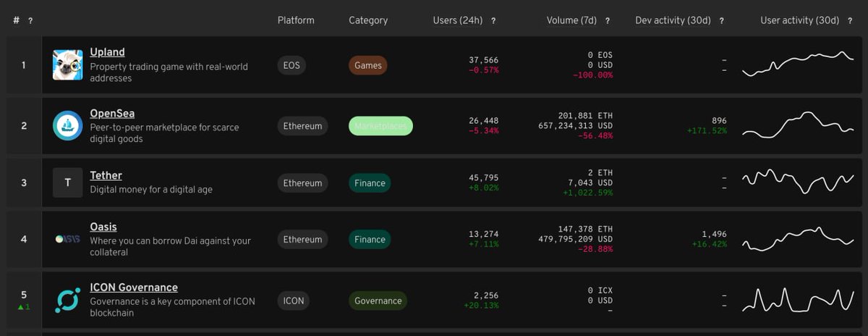868x336 pixels.
Task: Click the +16.42% dev activity change
Action: tap(709, 244)
